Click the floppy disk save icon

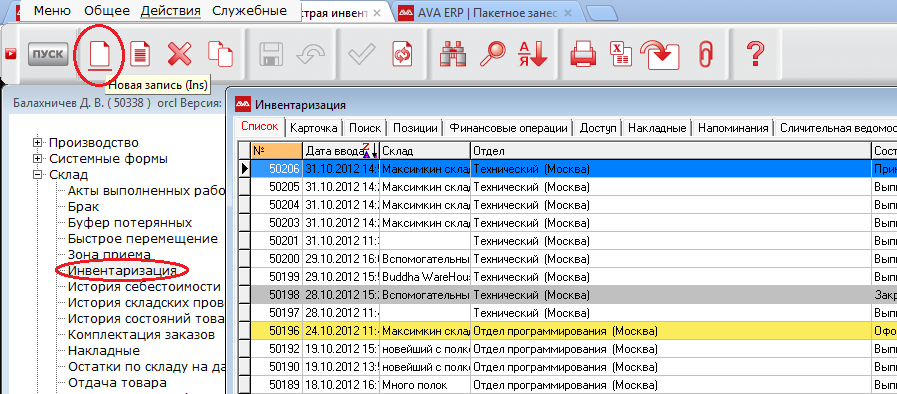(271, 54)
